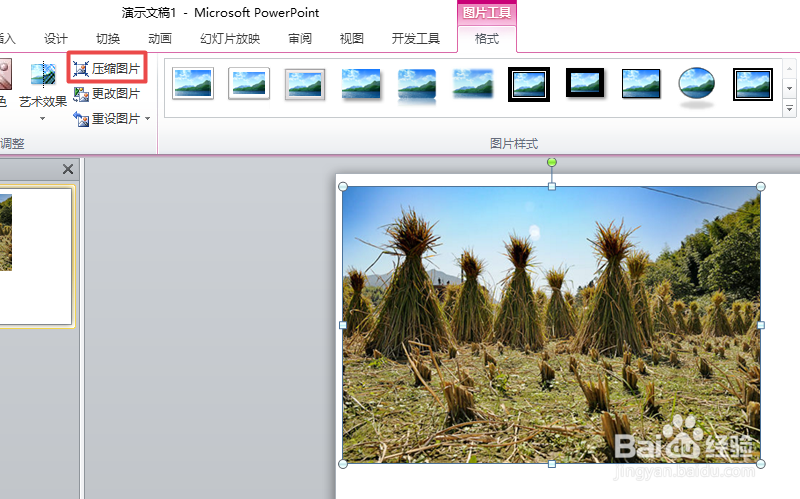Apply the sixth picture style with soft edges
Viewport: 800px width, 499px height.
[473, 84]
